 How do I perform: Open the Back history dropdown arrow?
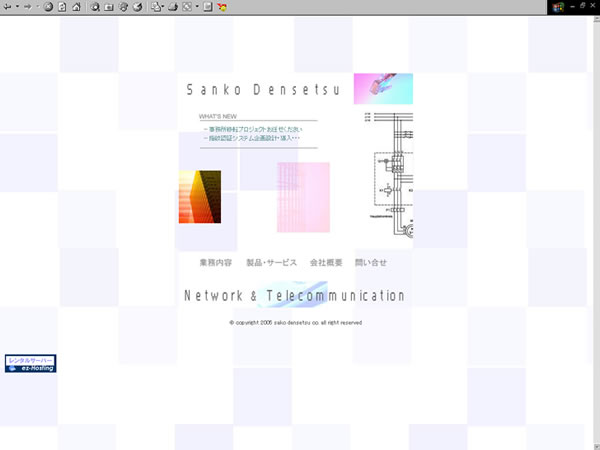(x=17, y=7)
